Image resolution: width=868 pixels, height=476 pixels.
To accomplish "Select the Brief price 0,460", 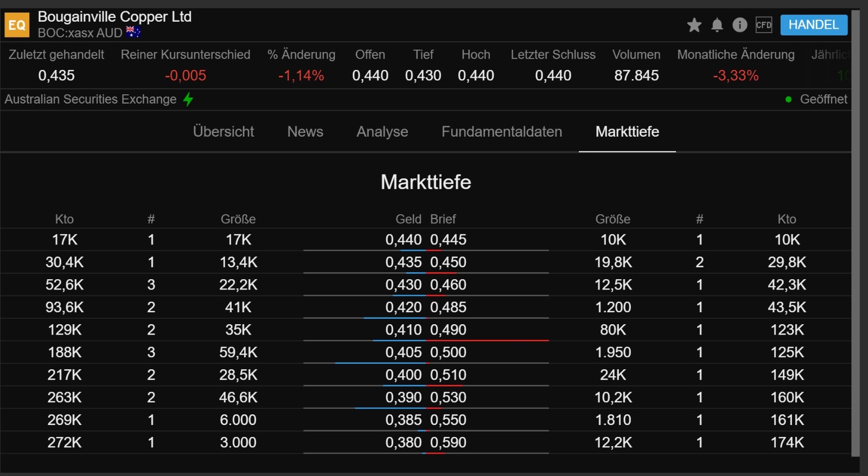I will [448, 285].
